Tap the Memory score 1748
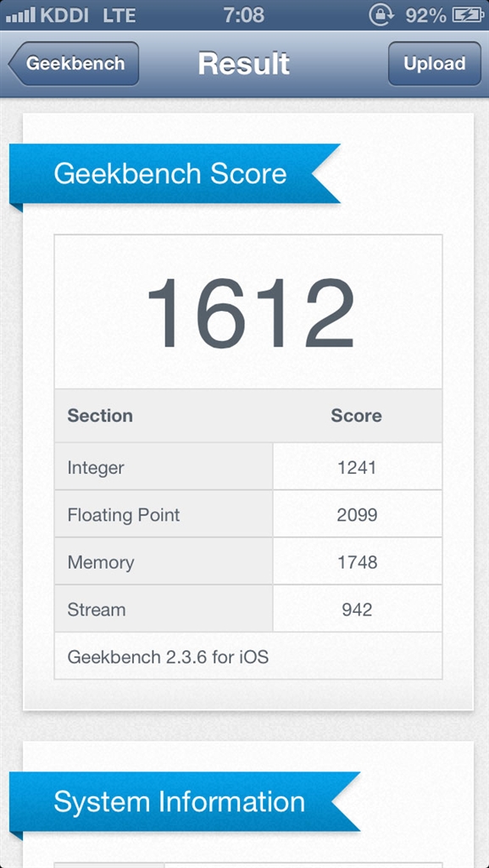This screenshot has height=868, width=489. coord(357,563)
